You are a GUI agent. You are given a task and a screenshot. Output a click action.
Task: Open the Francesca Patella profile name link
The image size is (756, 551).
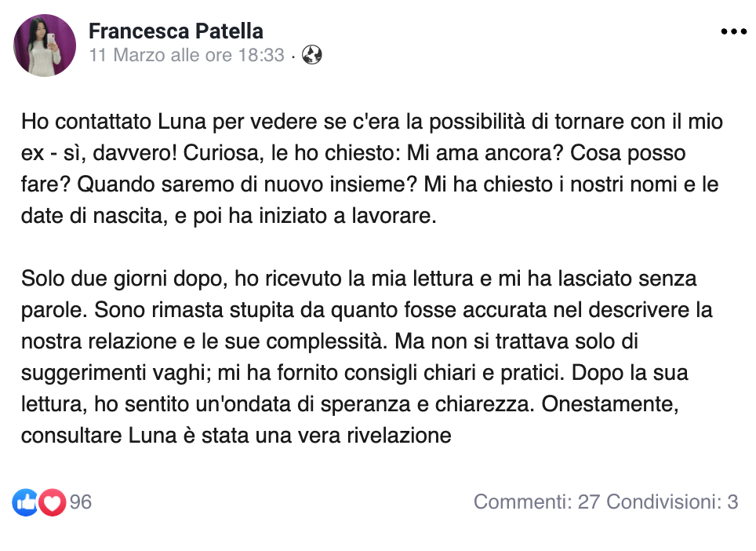[176, 31]
